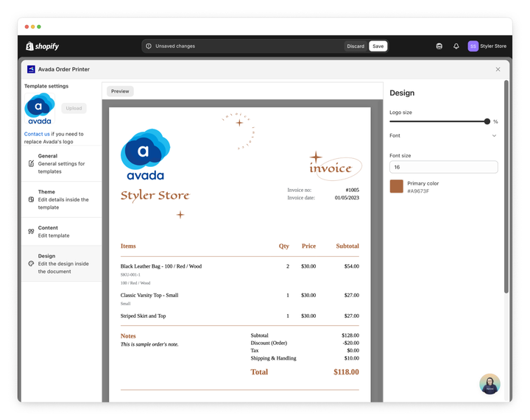Screen dimensions: 530x420
Task: Click the Classic Varsity Top - Small item
Action: [149, 296]
